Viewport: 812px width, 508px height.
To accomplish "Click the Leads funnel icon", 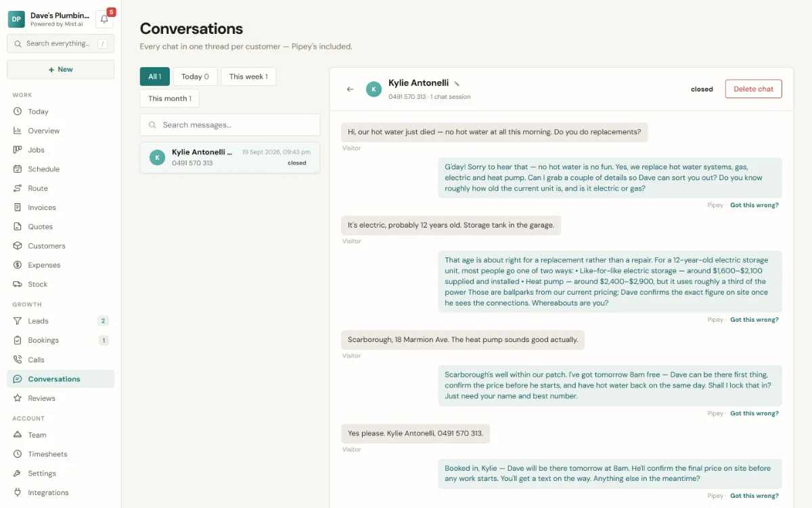I will tap(18, 321).
